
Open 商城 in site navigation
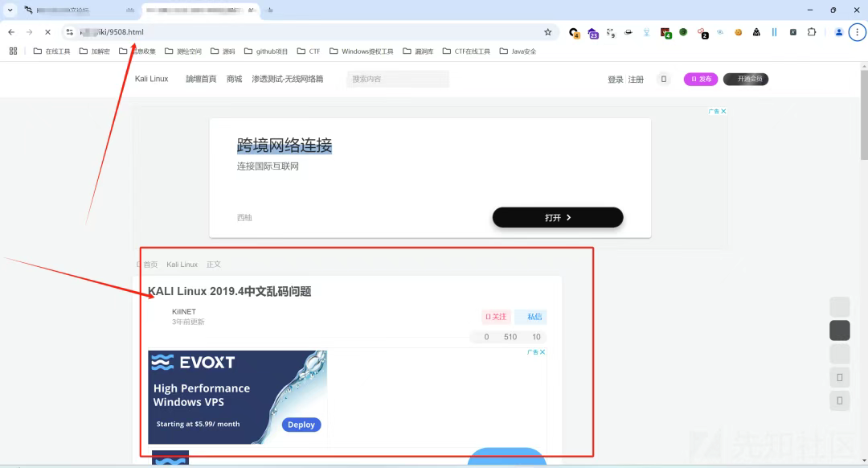pos(234,79)
